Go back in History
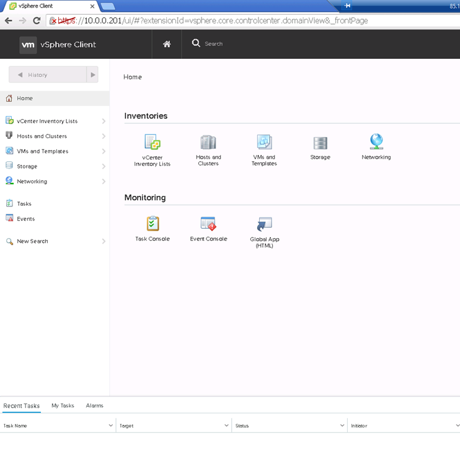Image resolution: width=460 pixels, height=476 pixels. (20, 74)
